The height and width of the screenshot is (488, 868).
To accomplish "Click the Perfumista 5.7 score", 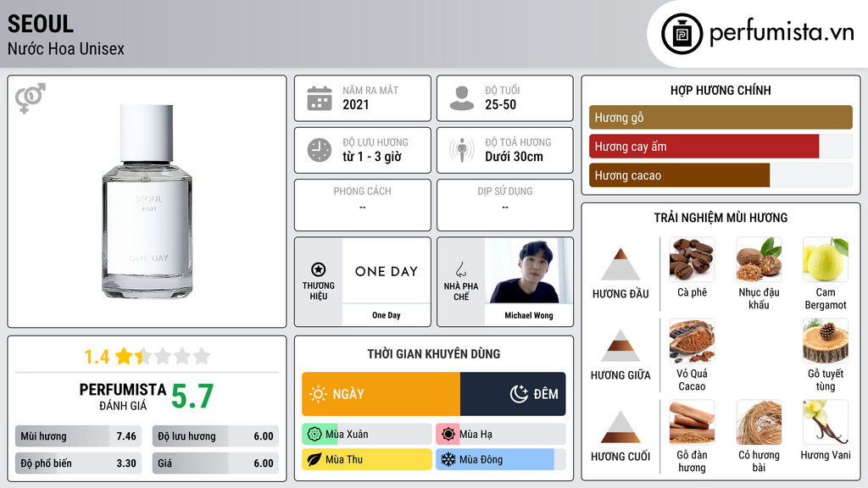I will (192, 396).
